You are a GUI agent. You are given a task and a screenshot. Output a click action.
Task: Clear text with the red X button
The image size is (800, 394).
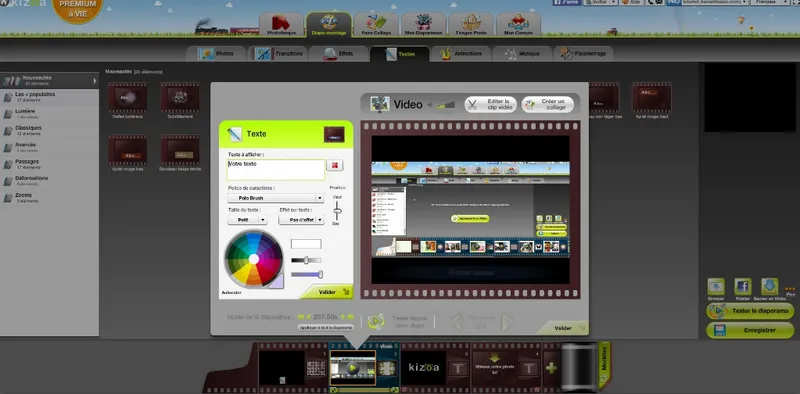335,165
